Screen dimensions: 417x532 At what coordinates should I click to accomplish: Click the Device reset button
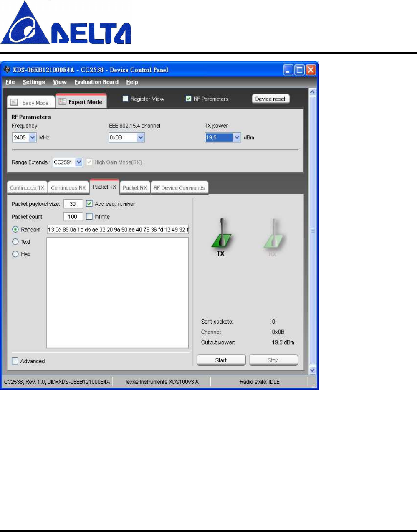[x=270, y=99]
